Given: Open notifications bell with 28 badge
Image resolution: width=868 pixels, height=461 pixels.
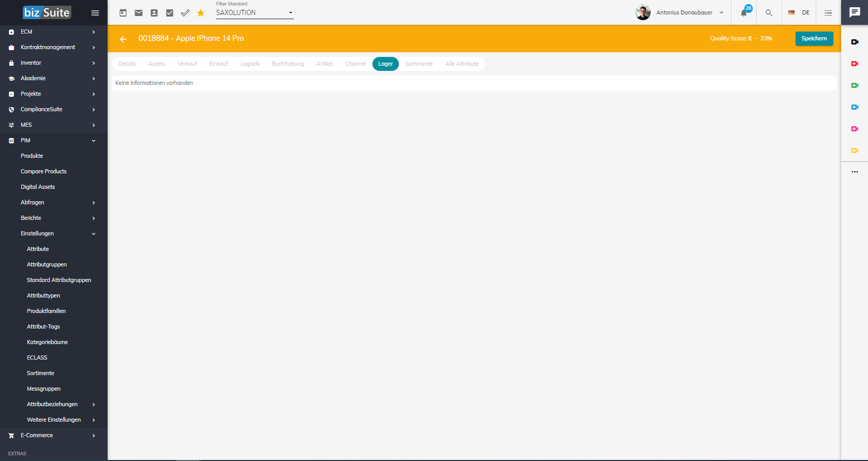Looking at the screenshot, I should coord(744,12).
